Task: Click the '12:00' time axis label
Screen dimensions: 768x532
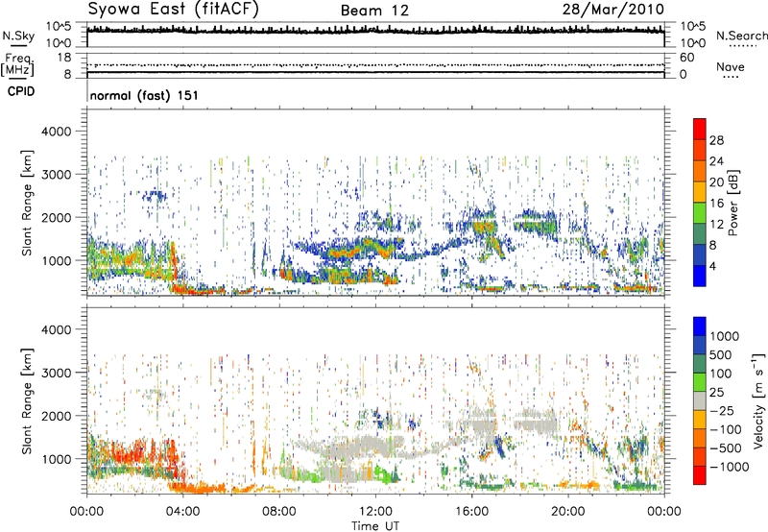Action: (375, 512)
